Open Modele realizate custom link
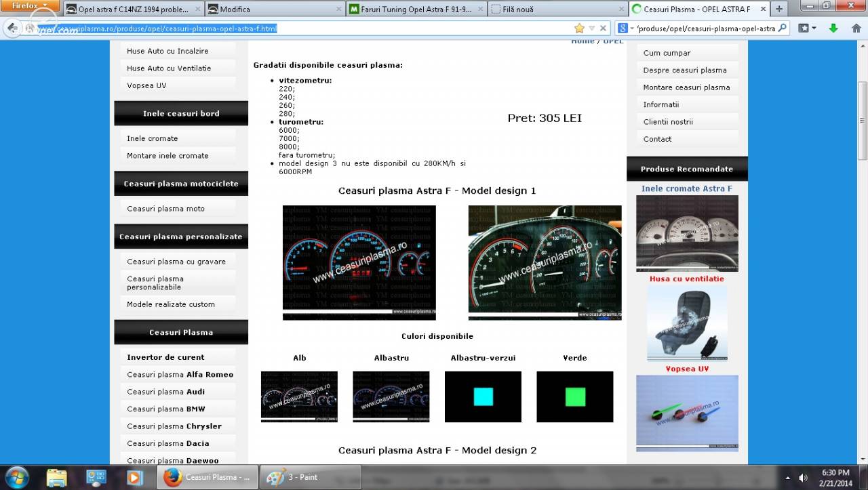Screen dimensions: 868x490 point(171,304)
